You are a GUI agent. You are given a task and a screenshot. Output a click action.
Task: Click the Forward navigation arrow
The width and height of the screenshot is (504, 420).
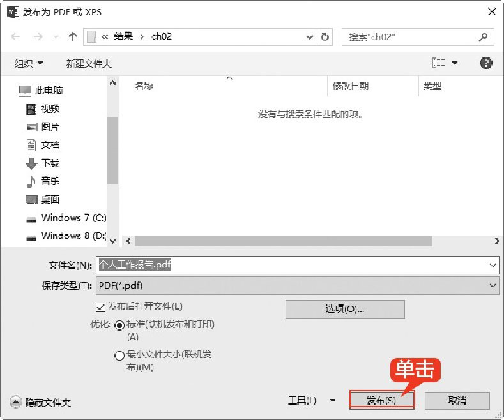[38, 36]
